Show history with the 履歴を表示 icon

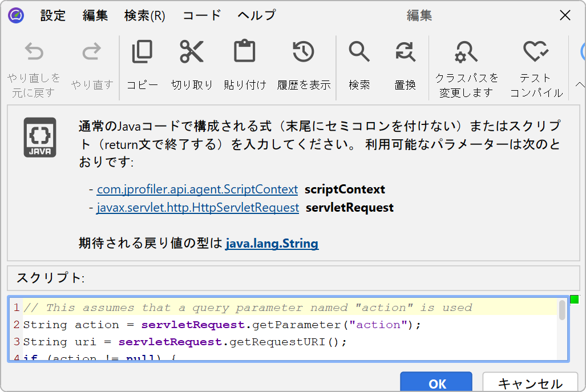coord(304,52)
